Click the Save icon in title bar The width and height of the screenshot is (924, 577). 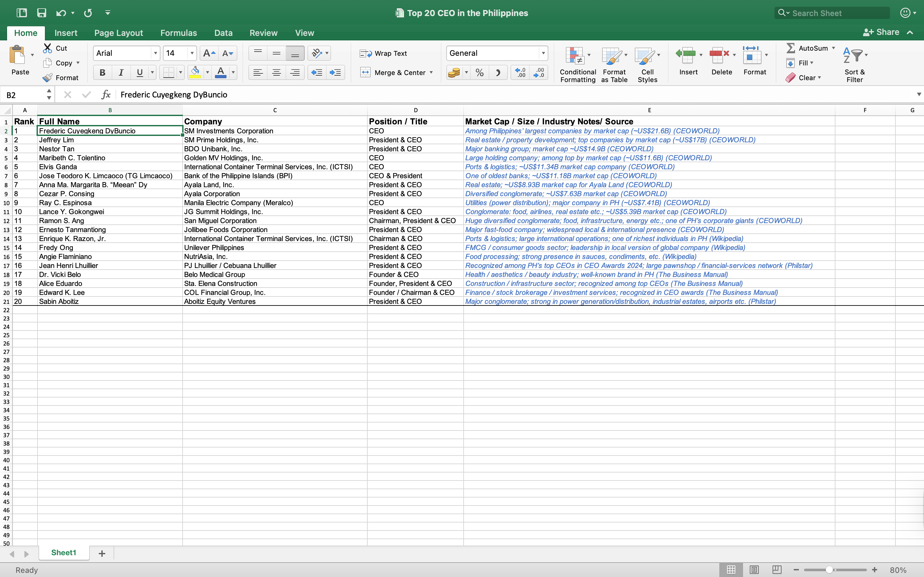click(x=41, y=13)
